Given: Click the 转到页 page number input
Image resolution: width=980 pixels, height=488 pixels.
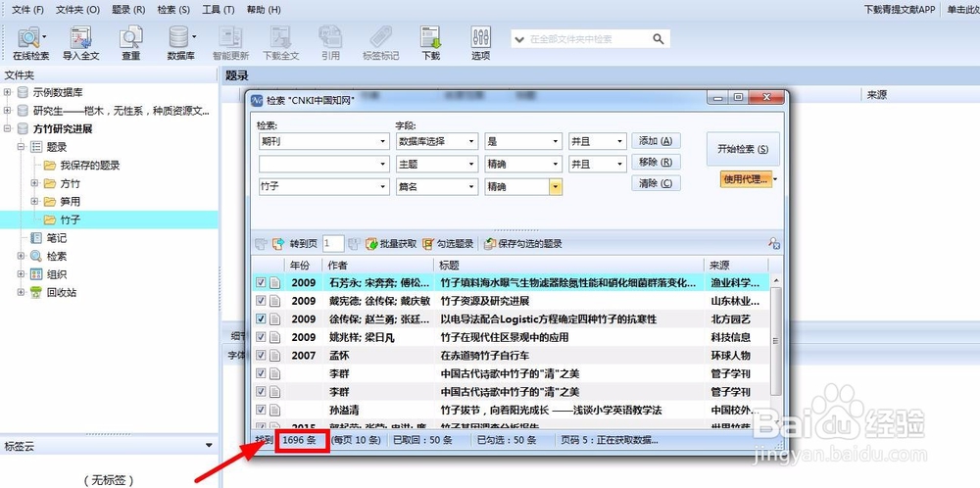Looking at the screenshot, I should (x=333, y=244).
